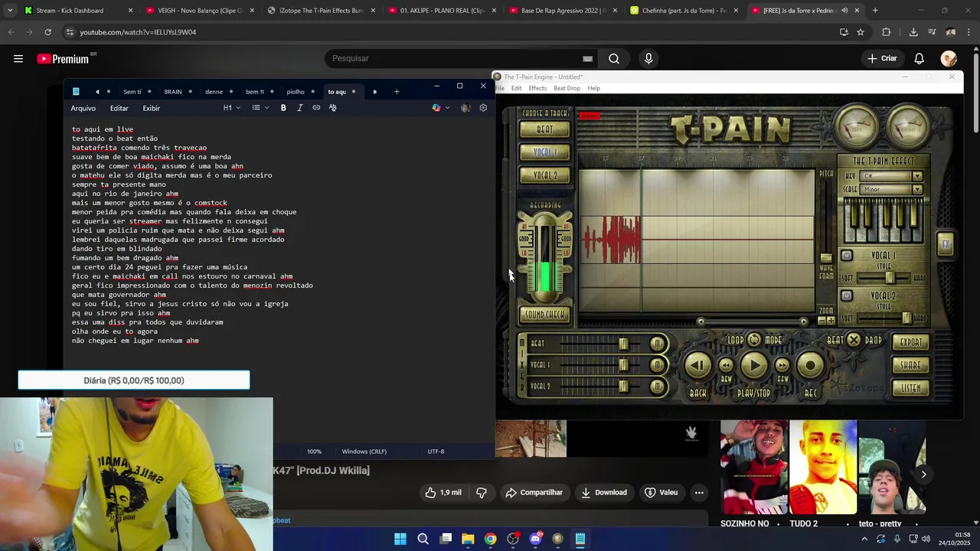Open the Effects menu in T-Pain Engine
Screen dimensions: 980x551
(x=537, y=89)
